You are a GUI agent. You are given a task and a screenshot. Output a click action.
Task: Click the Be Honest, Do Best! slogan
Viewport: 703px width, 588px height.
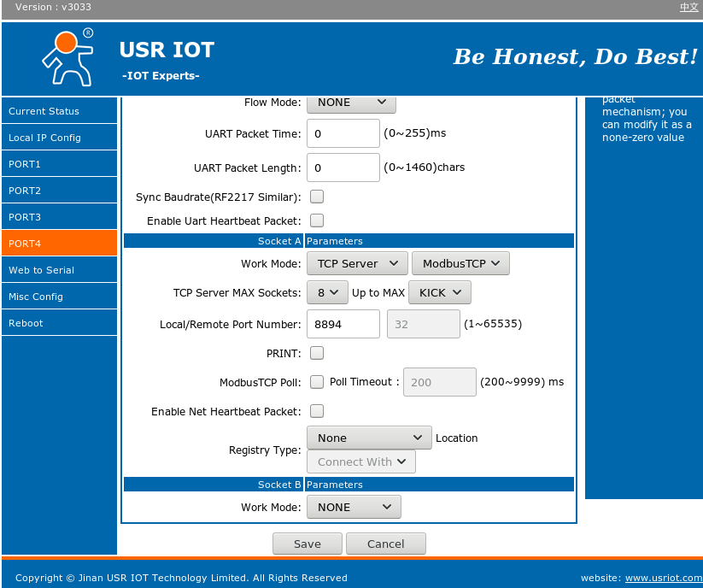pos(576,56)
